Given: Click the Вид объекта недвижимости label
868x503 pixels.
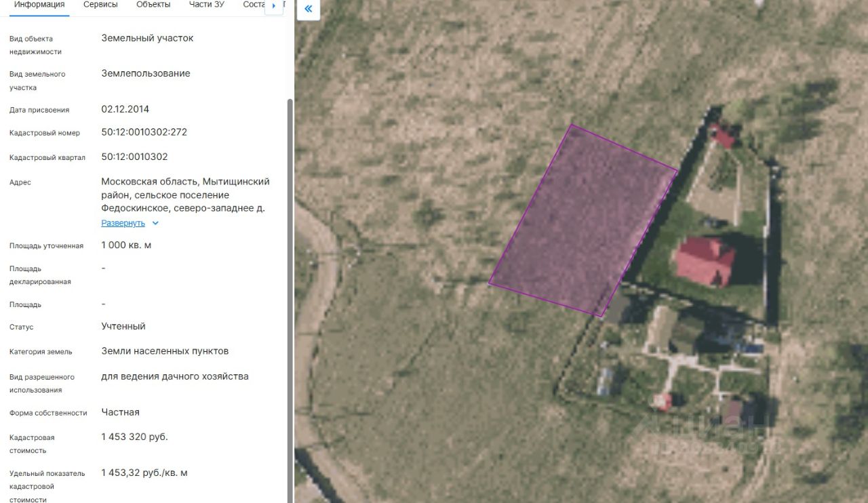Looking at the screenshot, I should point(35,45).
